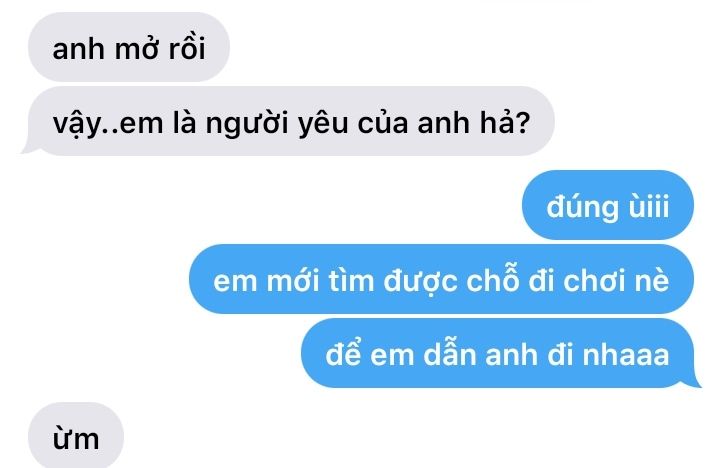
Task: Tap the gray "ừm" reply bubble
Action: (76, 436)
